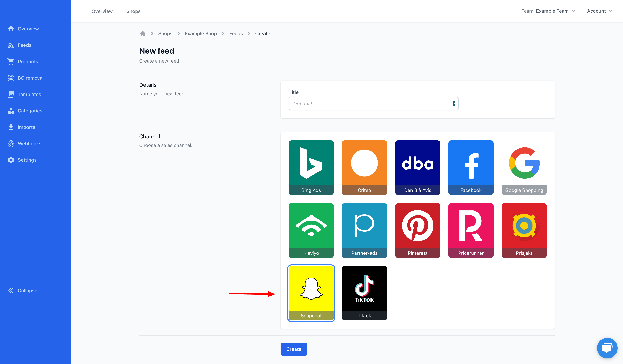Select the Klaviyo channel tile
The width and height of the screenshot is (623, 364).
[x=311, y=231]
